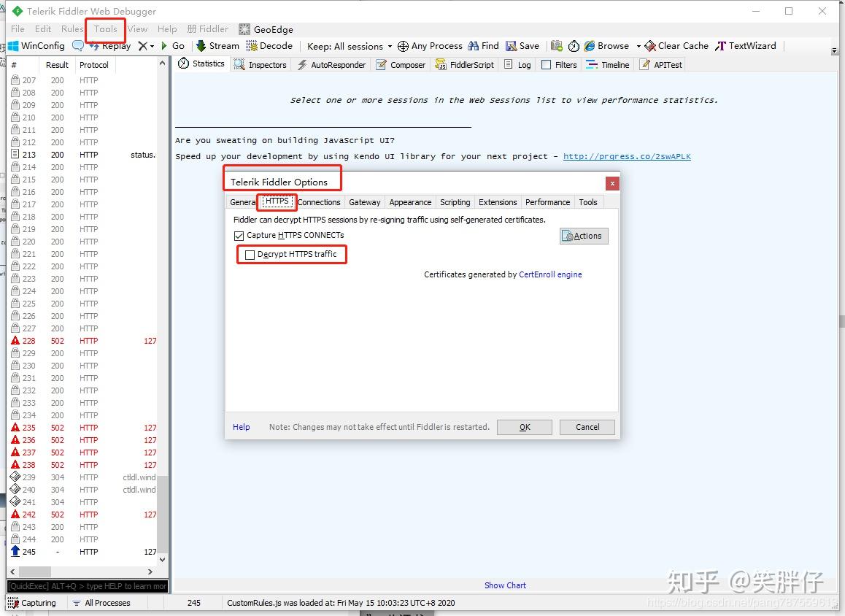This screenshot has height=616, width=845.
Task: Open the TextWizard tool
Action: coord(746,45)
